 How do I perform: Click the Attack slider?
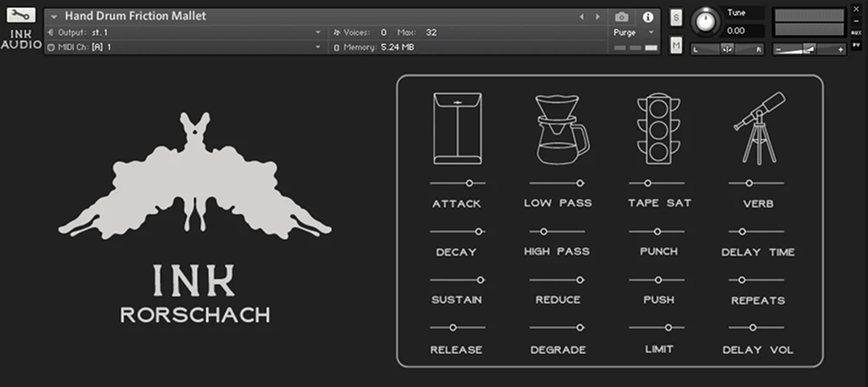click(x=457, y=183)
